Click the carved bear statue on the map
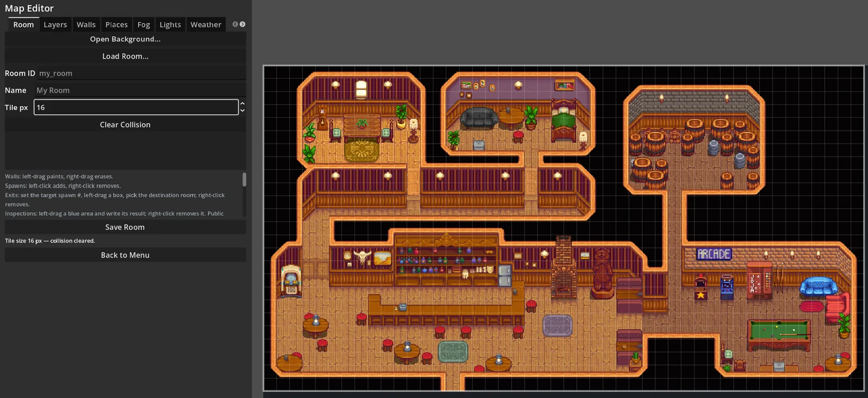Image resolution: width=868 pixels, height=398 pixels. coord(602,274)
